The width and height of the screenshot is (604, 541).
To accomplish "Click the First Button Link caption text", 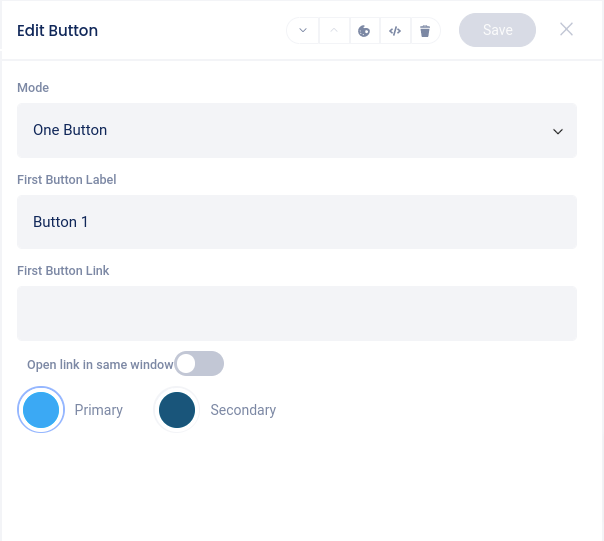I will [63, 271].
